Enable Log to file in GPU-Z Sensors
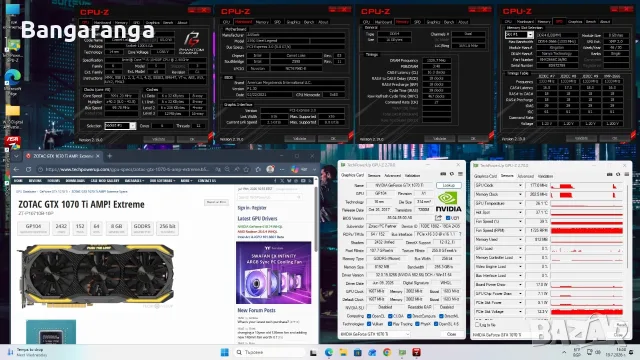 (x=477, y=324)
